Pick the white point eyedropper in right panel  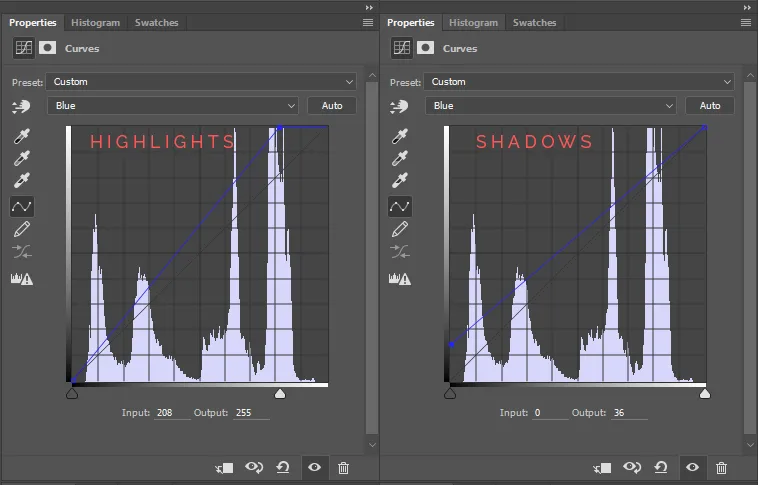400,180
